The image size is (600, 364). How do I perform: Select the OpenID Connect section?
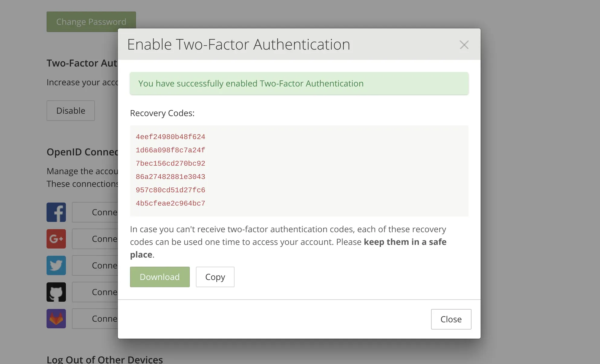[84, 152]
